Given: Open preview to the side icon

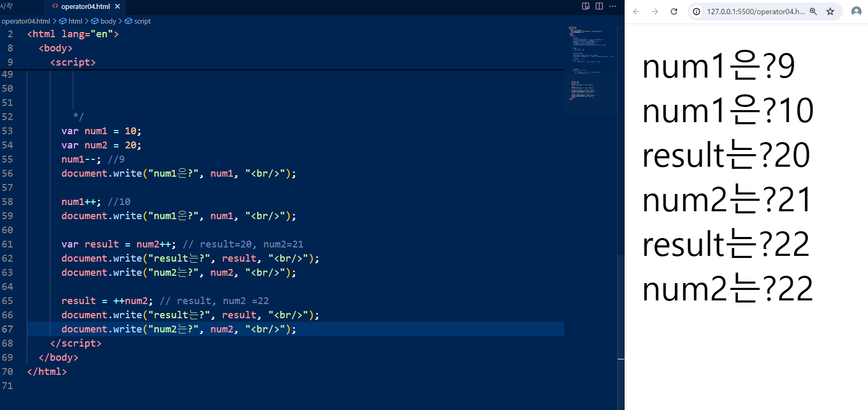Looking at the screenshot, I should click(586, 6).
